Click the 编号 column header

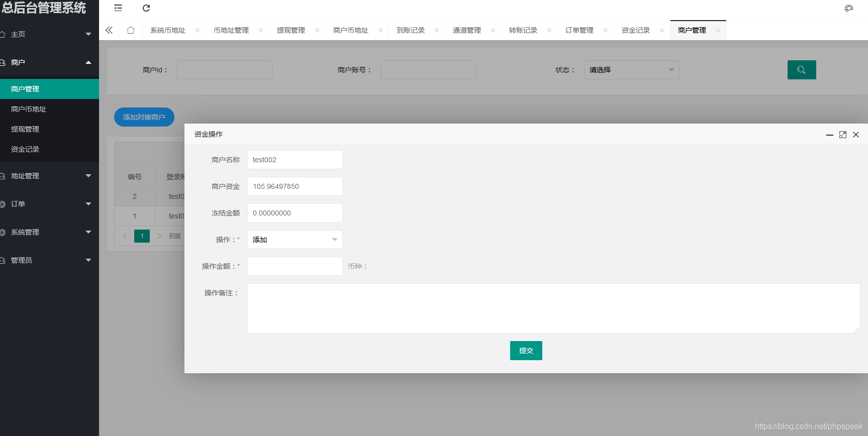coord(135,177)
